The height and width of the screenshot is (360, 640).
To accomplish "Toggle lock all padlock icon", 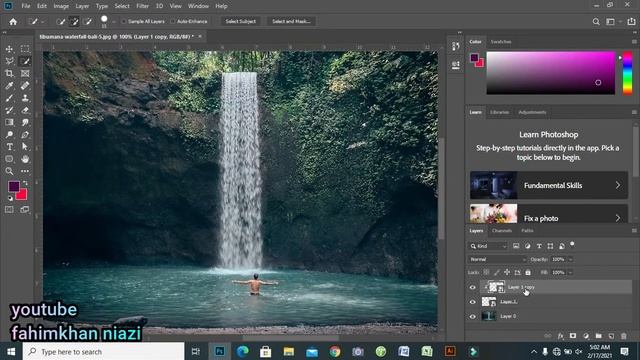I will 528,272.
